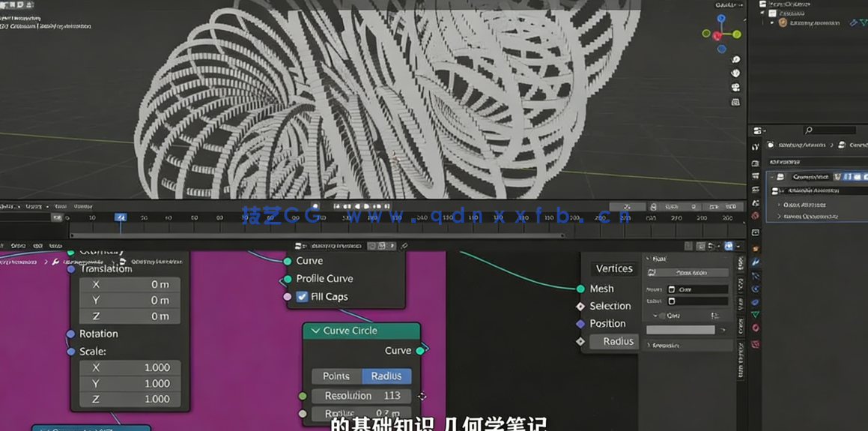Switch perspective/orthographic grid icon in viewport
The height and width of the screenshot is (431, 868).
click(x=735, y=102)
